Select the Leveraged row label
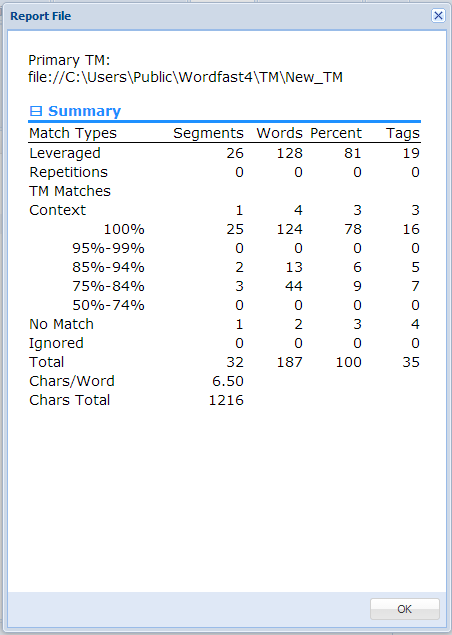The width and height of the screenshot is (452, 635). (65, 153)
